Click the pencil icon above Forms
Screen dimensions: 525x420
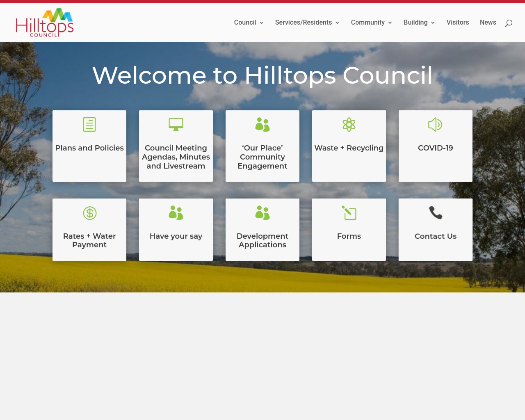tap(349, 212)
